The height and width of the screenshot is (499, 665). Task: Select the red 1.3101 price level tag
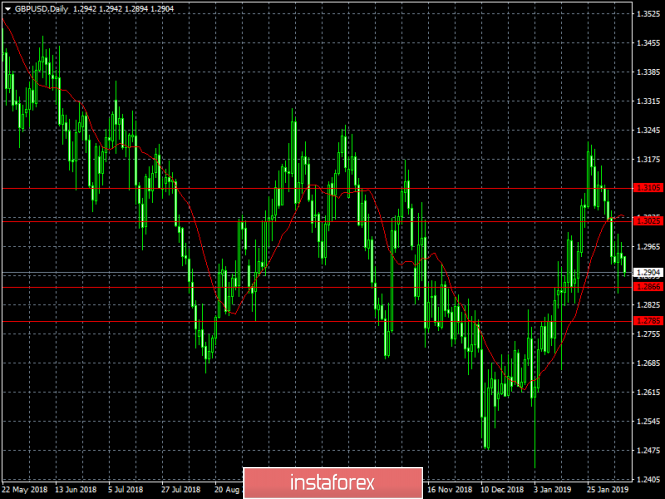pos(649,188)
